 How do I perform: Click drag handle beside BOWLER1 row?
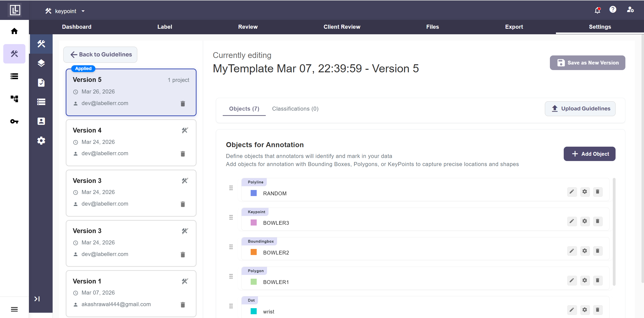[231, 276]
